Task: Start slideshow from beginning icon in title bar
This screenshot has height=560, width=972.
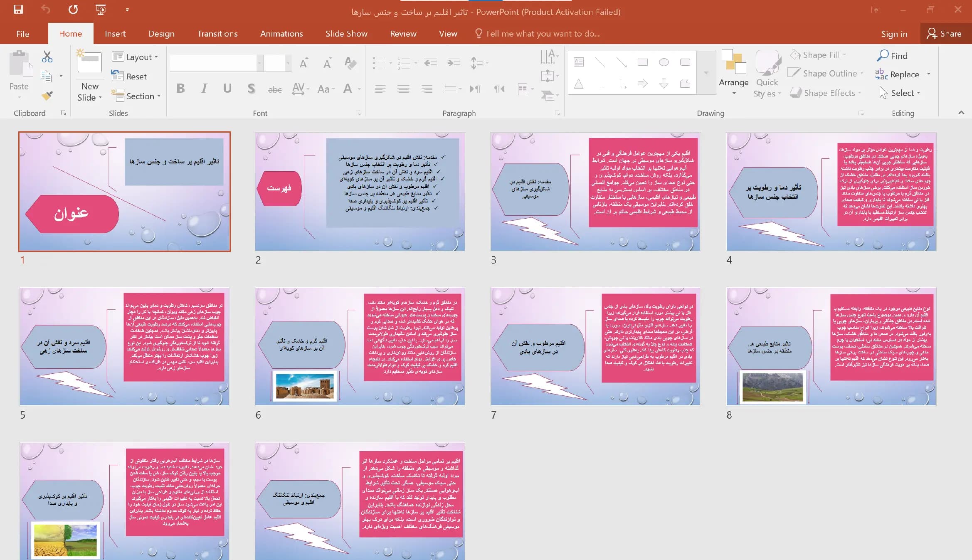Action: tap(101, 10)
